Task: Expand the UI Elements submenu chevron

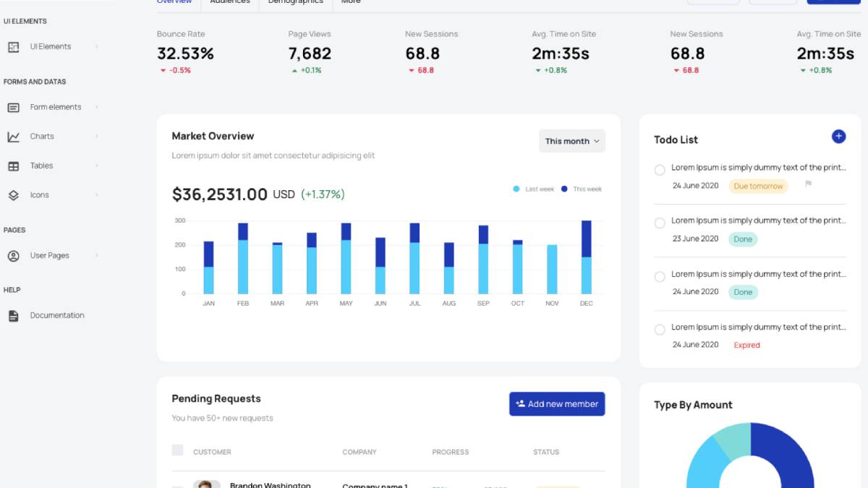Action: 96,47
